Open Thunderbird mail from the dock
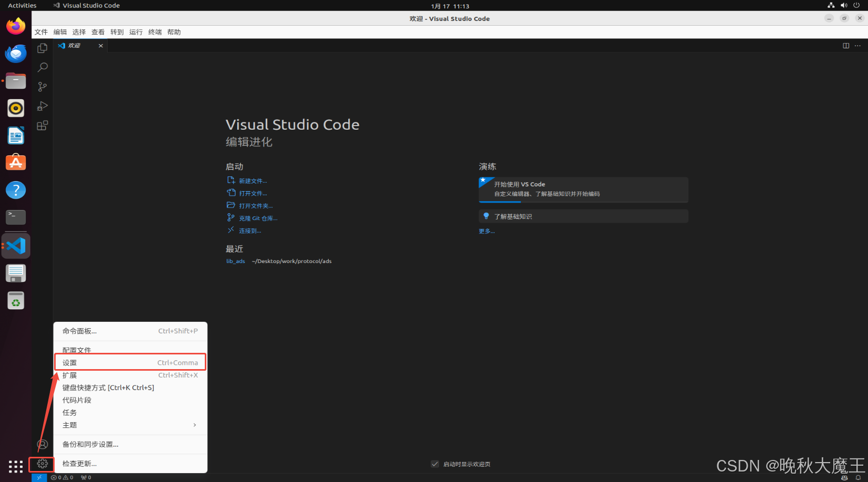 (16, 53)
